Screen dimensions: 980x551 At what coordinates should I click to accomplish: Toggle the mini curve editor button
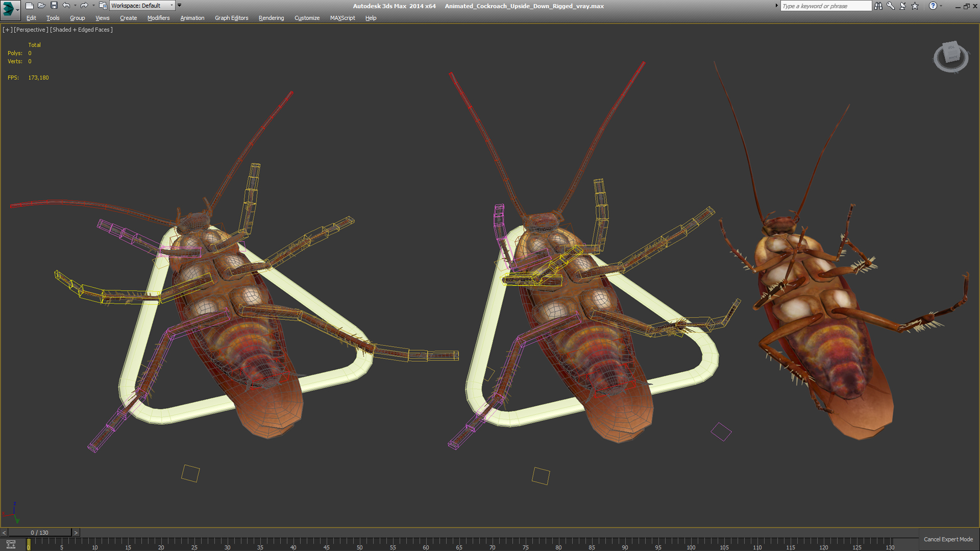pyautogui.click(x=11, y=544)
